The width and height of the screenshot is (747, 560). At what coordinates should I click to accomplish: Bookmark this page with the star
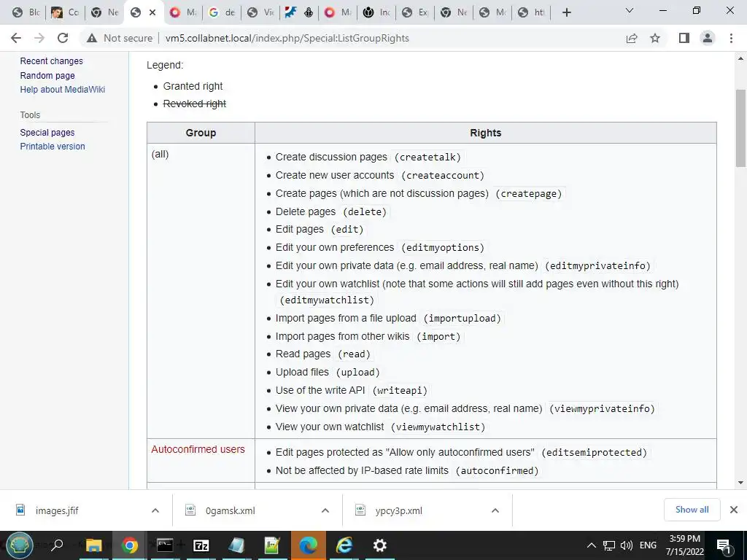click(655, 38)
